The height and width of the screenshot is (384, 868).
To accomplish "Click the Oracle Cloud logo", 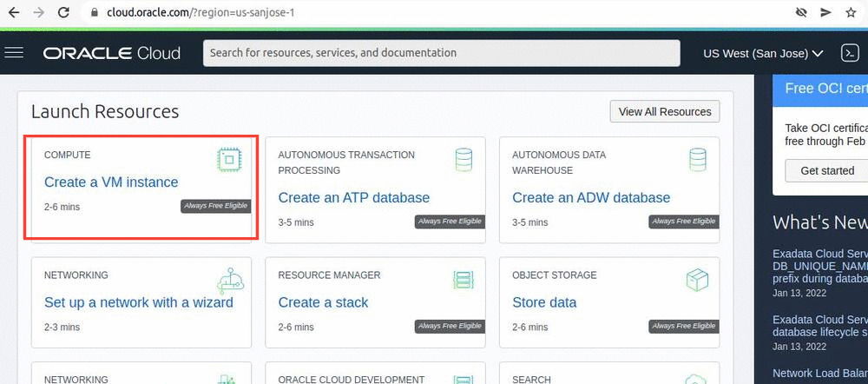I will (x=112, y=53).
